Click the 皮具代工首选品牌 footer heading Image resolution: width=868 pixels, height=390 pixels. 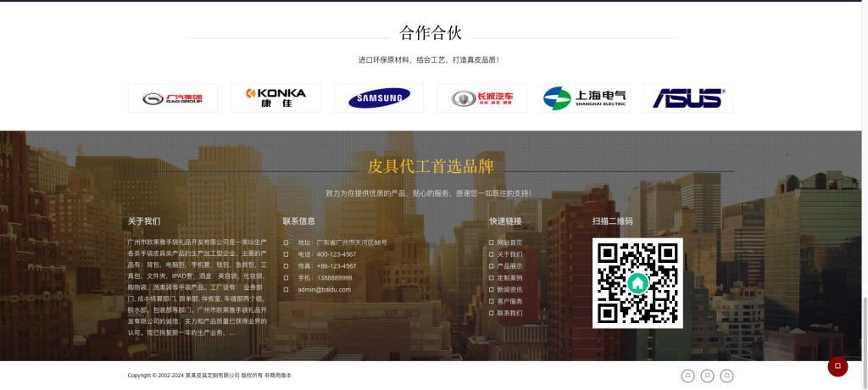click(x=431, y=166)
